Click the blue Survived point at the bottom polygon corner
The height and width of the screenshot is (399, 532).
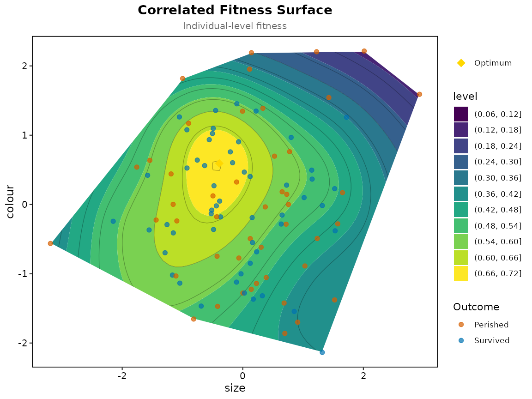pos(322,352)
